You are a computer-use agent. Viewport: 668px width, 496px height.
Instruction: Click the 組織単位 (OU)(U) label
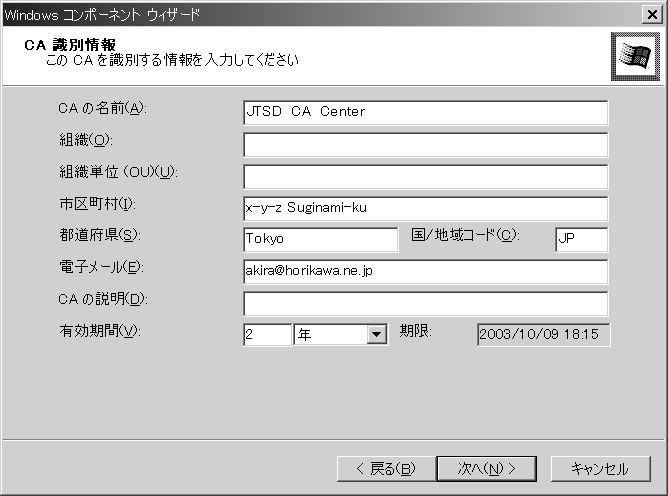[118, 172]
